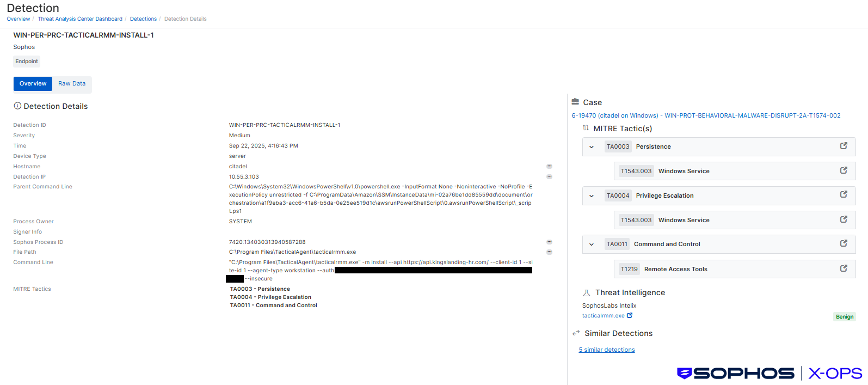Collapse the TA0003 Persistence tactic

pyautogui.click(x=592, y=147)
